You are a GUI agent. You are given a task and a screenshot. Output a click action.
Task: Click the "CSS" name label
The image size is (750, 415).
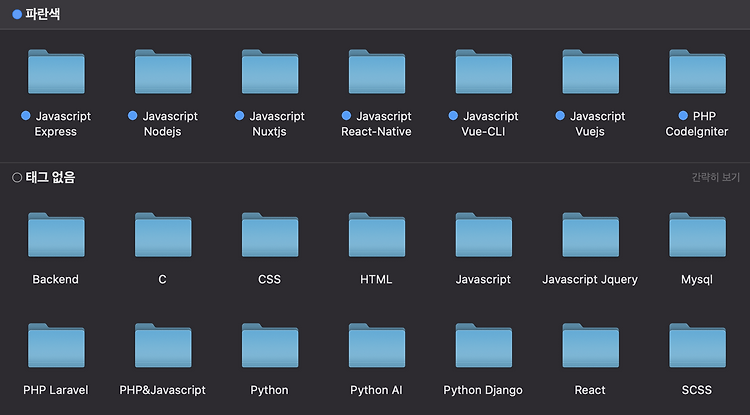click(x=269, y=279)
